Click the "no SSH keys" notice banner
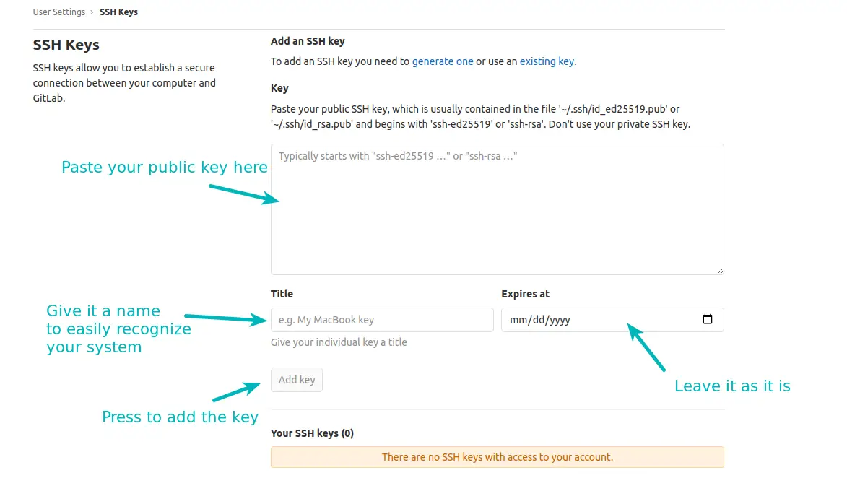This screenshot has height=504, width=847. click(497, 457)
